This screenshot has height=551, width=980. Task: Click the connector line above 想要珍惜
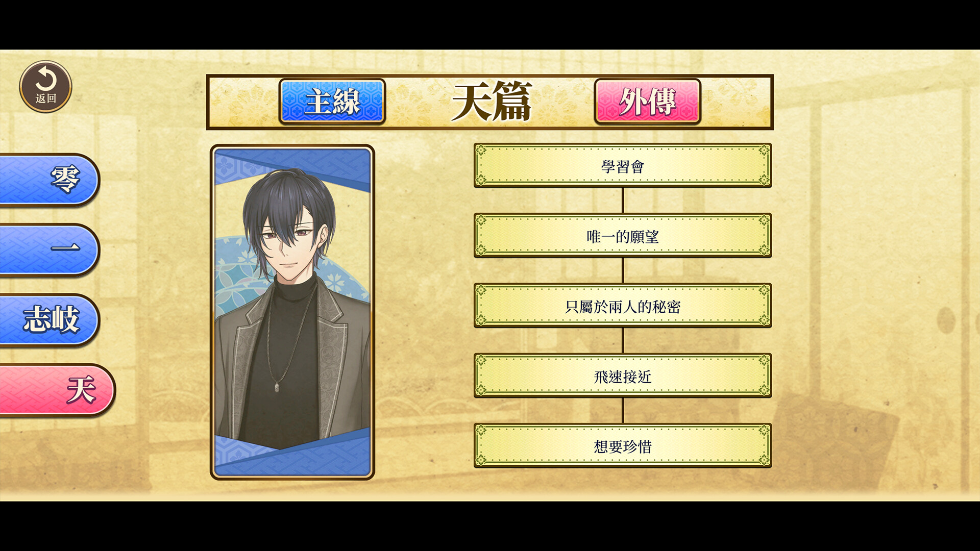pyautogui.click(x=623, y=410)
